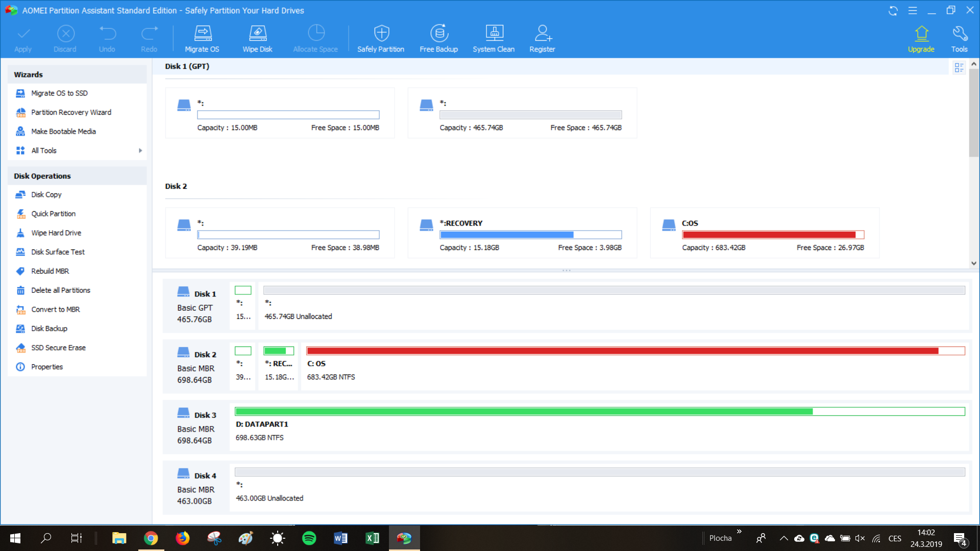Open Spotify from the Windows taskbar
This screenshot has width=980, height=551.
coord(309,538)
